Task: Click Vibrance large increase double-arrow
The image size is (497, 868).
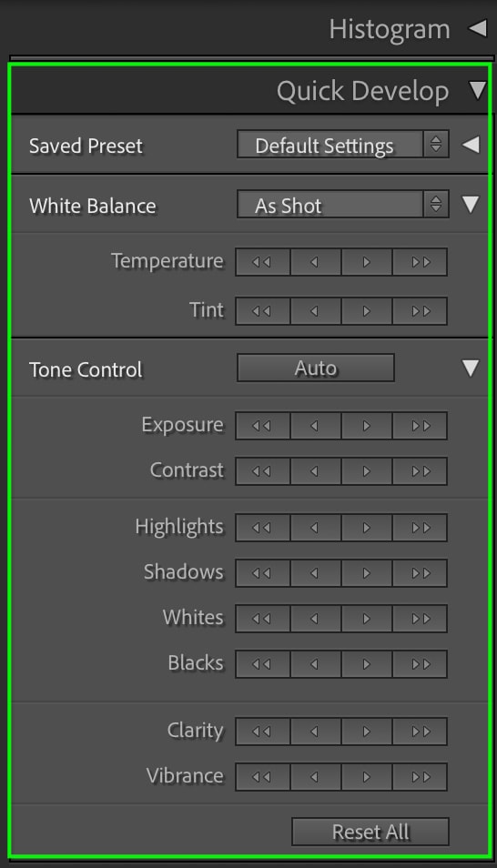Action: (x=420, y=777)
